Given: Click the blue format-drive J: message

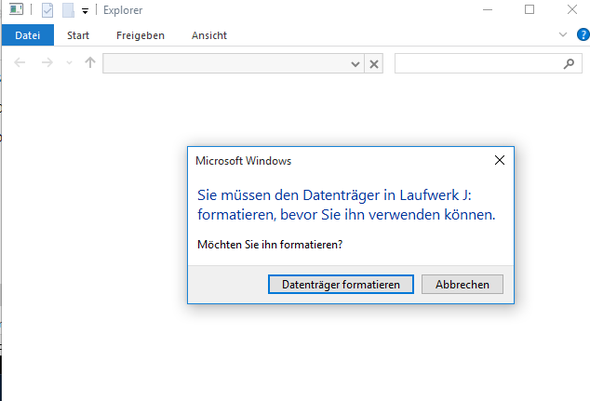Looking at the screenshot, I should 346,205.
